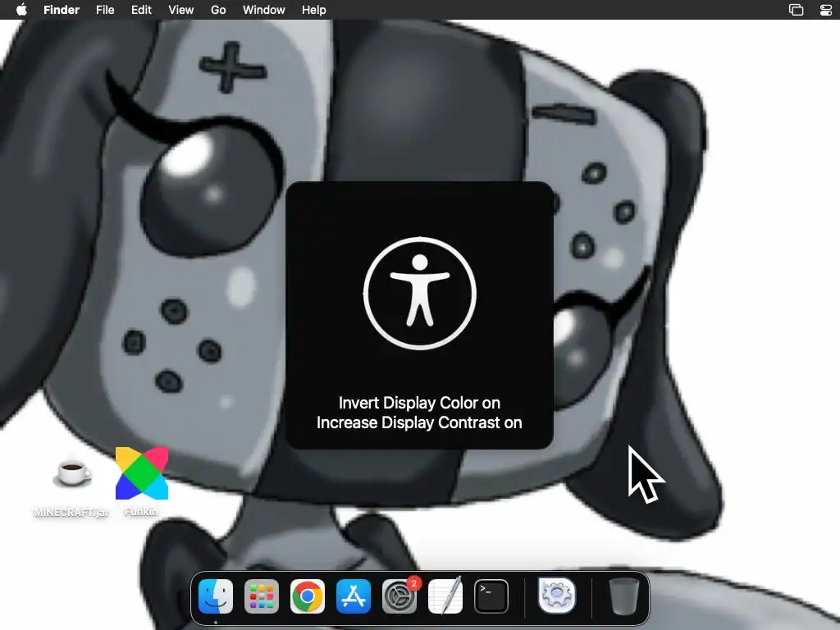Open the Help menu
Screen dimensions: 840x630
click(x=314, y=10)
